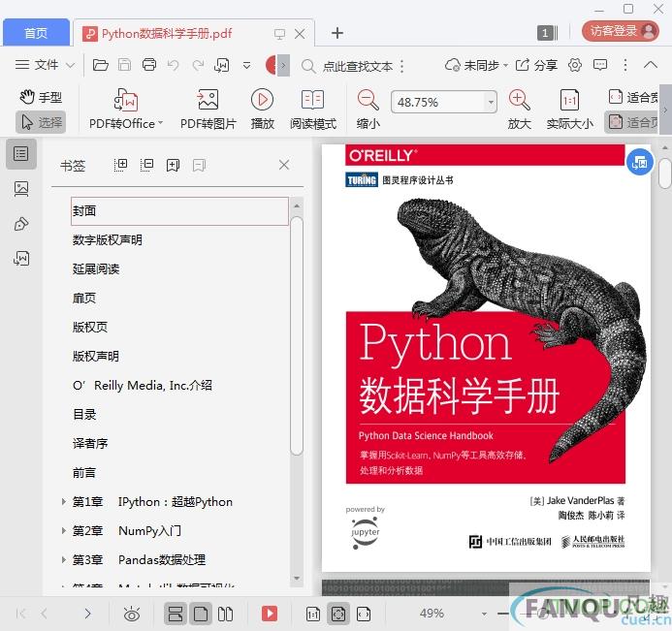Open the annotations pen sidebar icon
This screenshot has height=631, width=672.
point(21,224)
